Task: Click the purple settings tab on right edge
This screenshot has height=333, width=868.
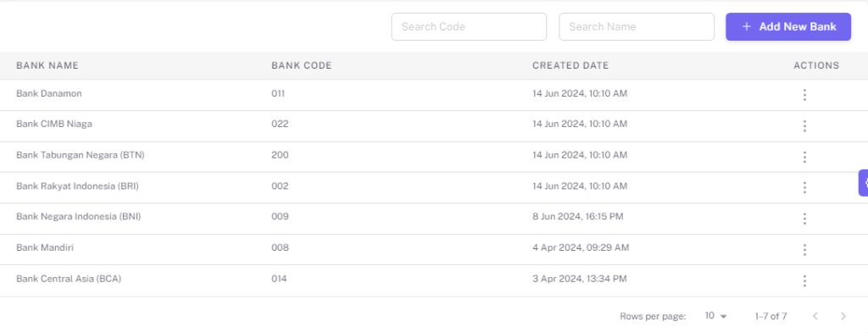Action: (x=863, y=183)
